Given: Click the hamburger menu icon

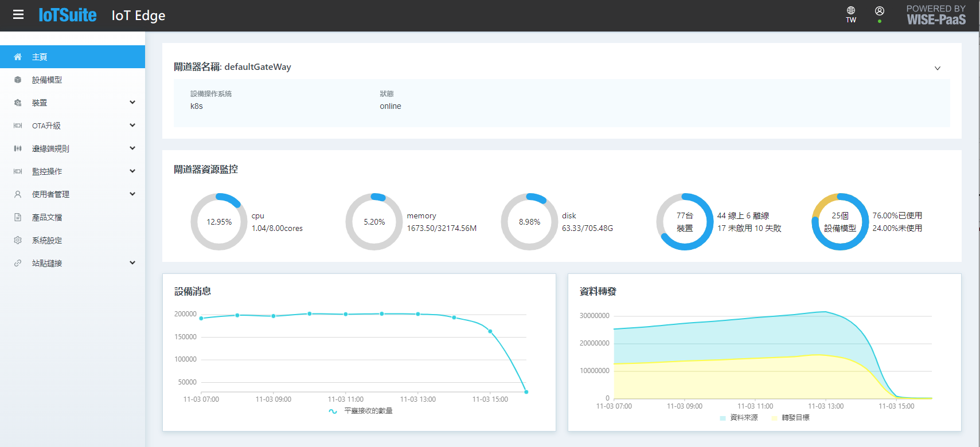Looking at the screenshot, I should coord(18,15).
